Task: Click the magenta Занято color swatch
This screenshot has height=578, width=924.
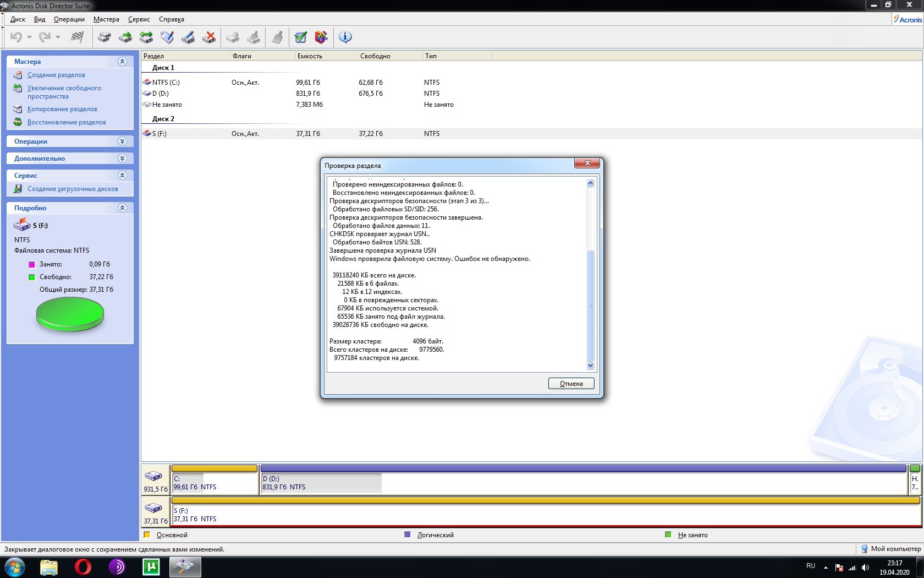Action: (x=32, y=265)
